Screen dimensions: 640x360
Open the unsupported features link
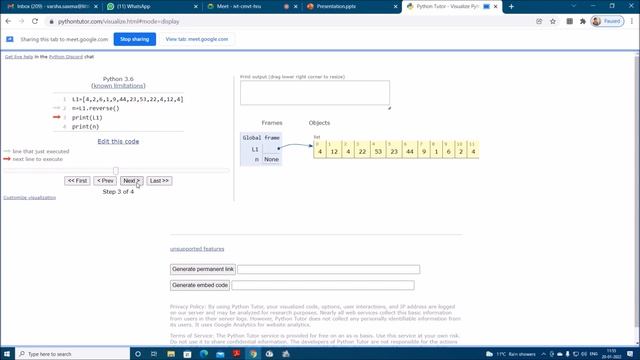point(197,249)
